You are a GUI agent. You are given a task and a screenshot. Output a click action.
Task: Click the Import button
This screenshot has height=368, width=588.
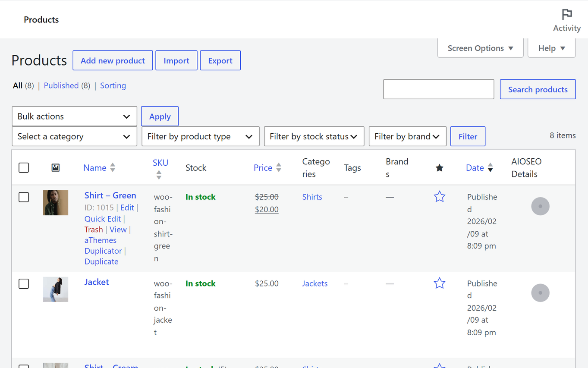[x=176, y=60]
